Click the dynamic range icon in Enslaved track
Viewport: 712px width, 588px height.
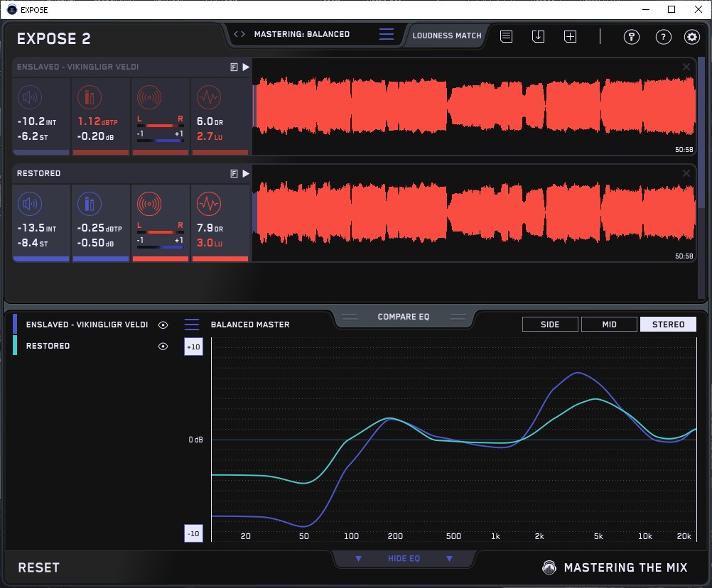click(209, 97)
